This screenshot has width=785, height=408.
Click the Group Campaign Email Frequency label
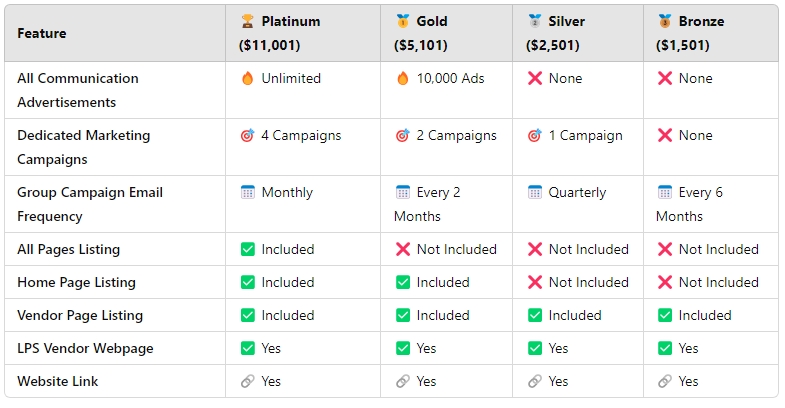[90, 204]
